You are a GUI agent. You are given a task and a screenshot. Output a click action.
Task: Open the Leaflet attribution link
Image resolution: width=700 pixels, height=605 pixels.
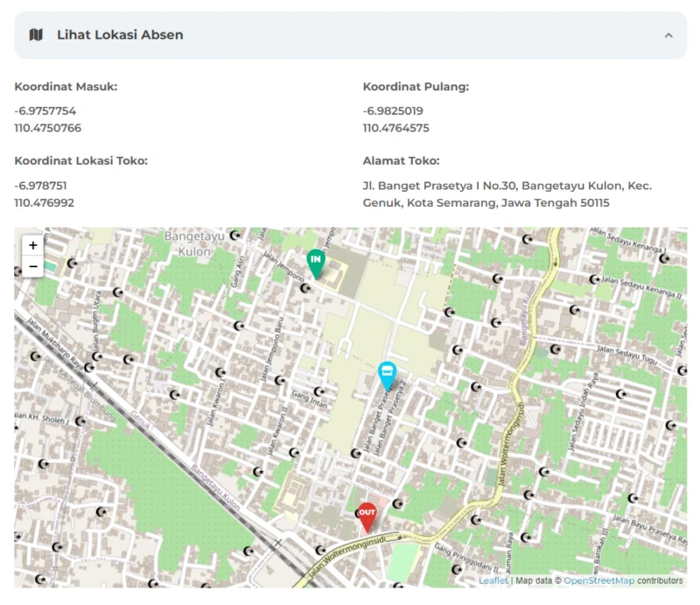click(x=493, y=580)
